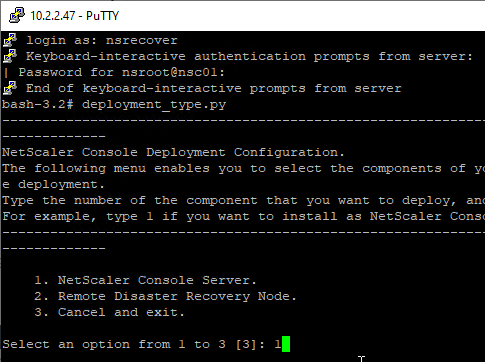Screen dimensions: 485x362
Task: Click the PuTTY icon beside 'Keyboard-interactive authentication prompts'
Action: coord(10,56)
